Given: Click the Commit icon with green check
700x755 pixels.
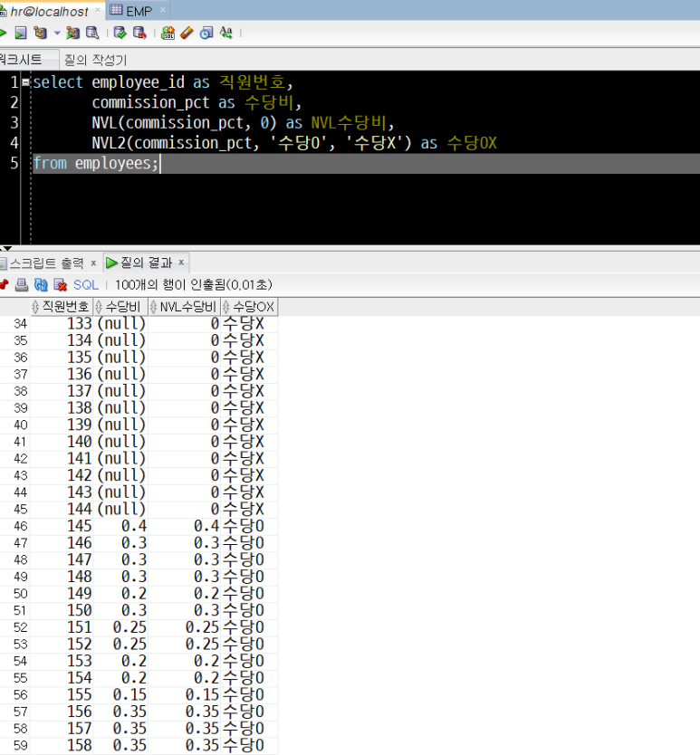Looking at the screenshot, I should (120, 33).
